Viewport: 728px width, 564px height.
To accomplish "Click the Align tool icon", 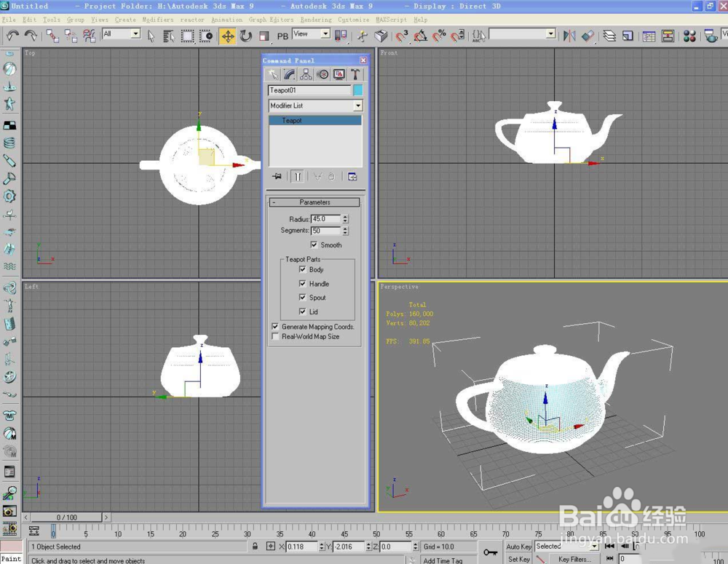I will pyautogui.click(x=587, y=36).
